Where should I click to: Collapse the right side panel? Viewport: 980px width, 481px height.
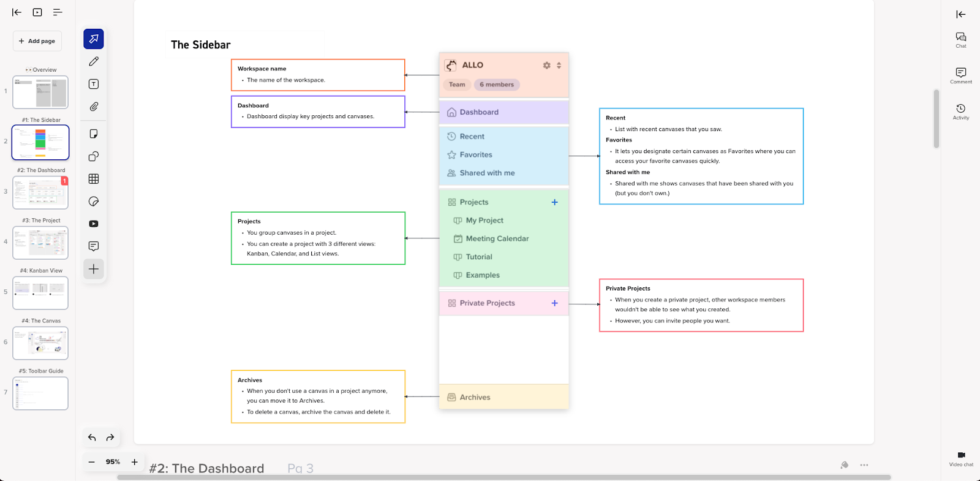(x=960, y=14)
